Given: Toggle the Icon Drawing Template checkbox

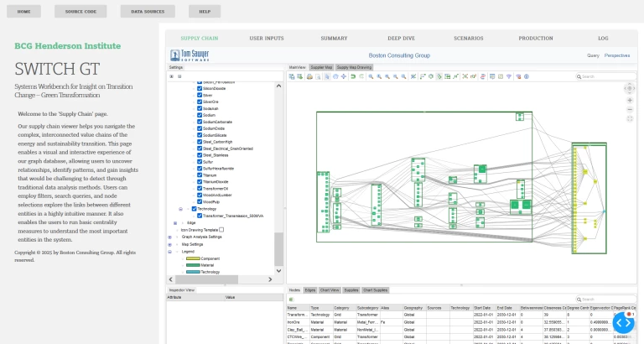Looking at the screenshot, I should (221, 229).
